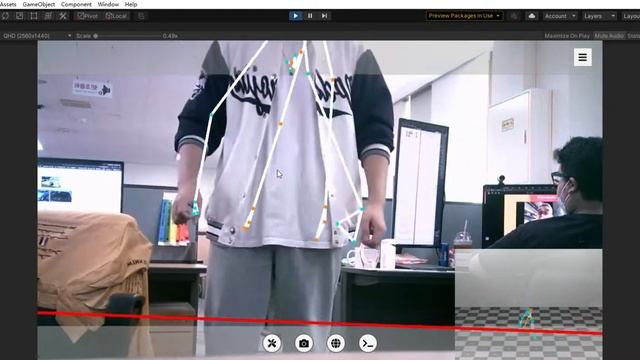Screen dimensions: 640x360
Task: Click the camera capture button in game view
Action: (x=304, y=343)
